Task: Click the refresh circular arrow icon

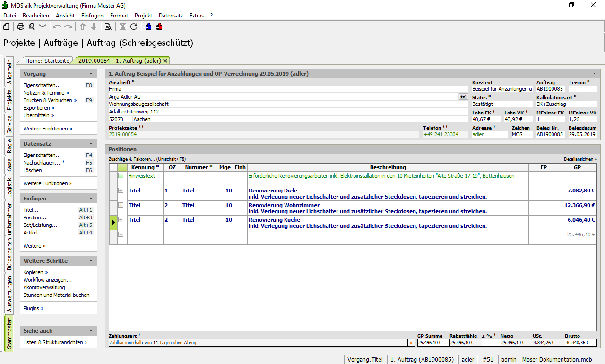Action: 134,26
